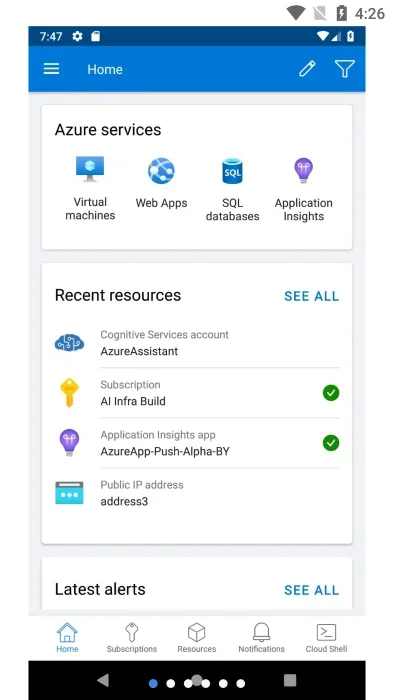
Task: Tap the SD card status icon
Action: pos(95,36)
